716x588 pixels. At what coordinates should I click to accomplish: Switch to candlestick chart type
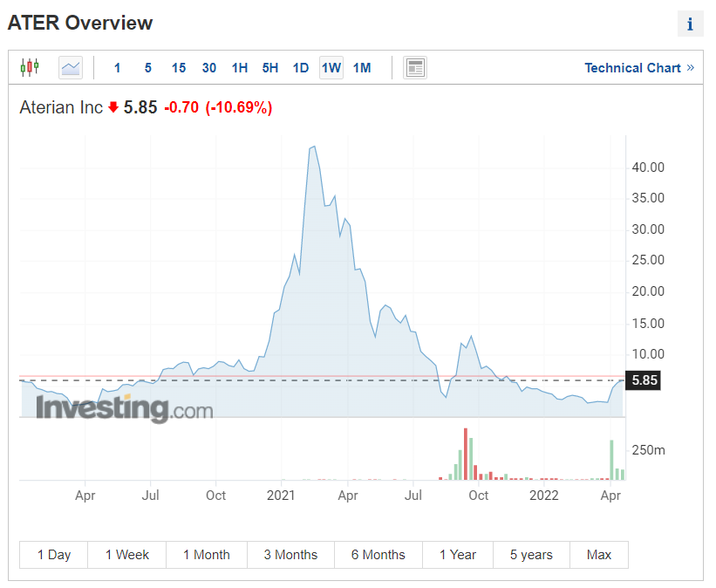pos(30,68)
